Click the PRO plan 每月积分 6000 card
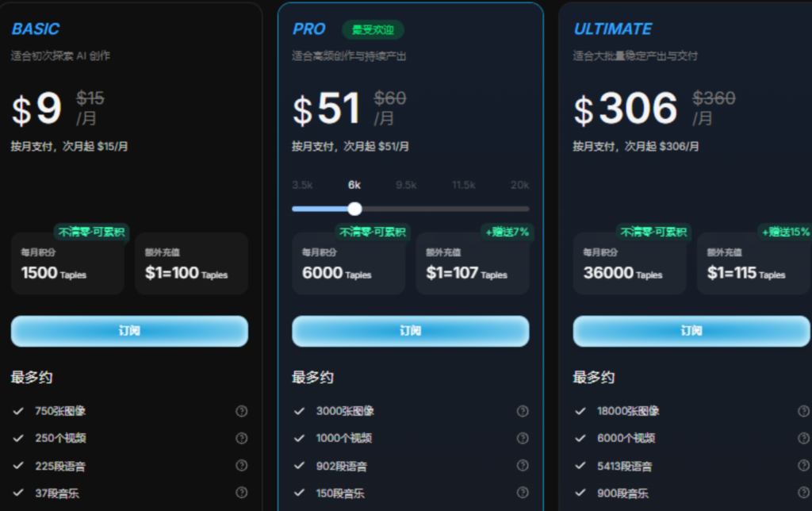The image size is (812, 511). pos(348,264)
